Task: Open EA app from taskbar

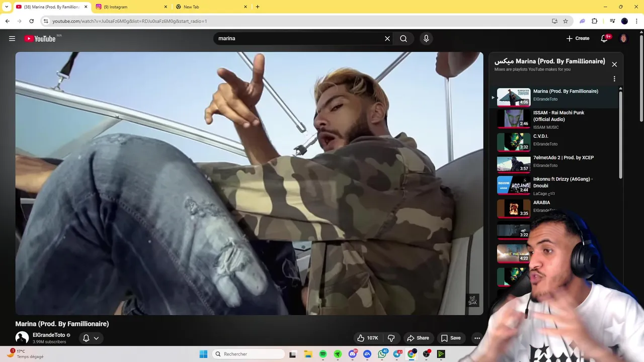Action: pyautogui.click(x=367, y=354)
